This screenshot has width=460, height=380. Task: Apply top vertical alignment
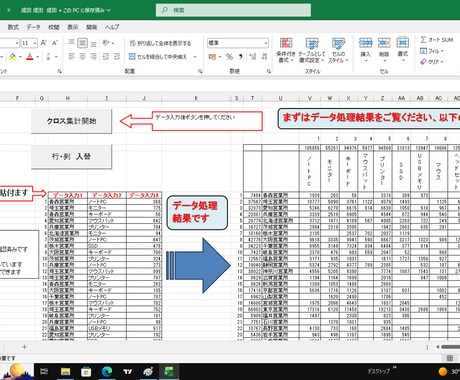pyautogui.click(x=71, y=43)
